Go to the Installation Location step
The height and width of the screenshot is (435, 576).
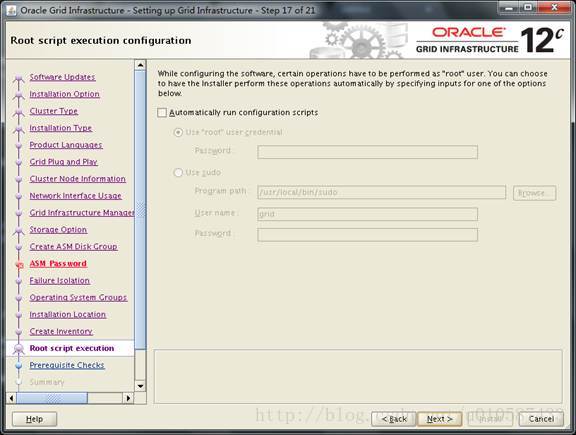68,314
